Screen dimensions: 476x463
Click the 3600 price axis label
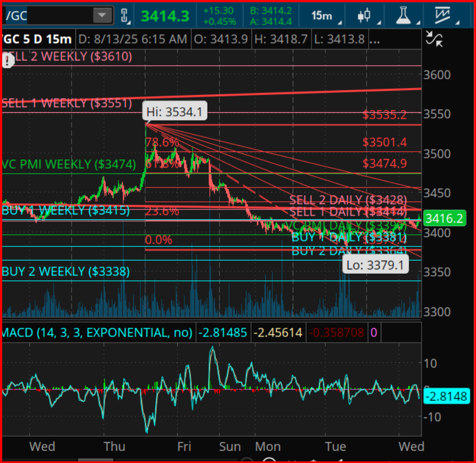point(437,75)
